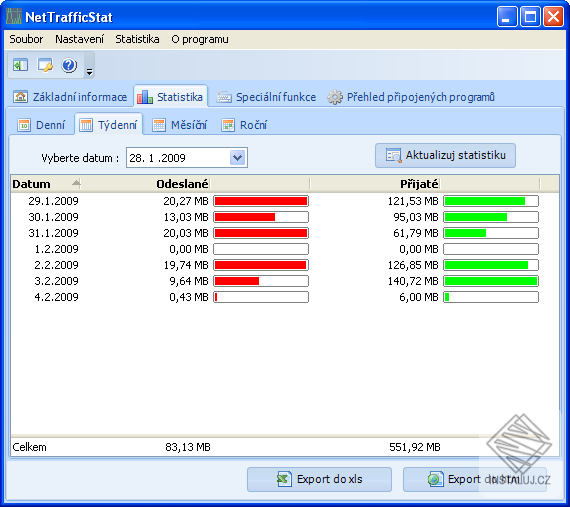Click the 61,79 MB received value

416,233
